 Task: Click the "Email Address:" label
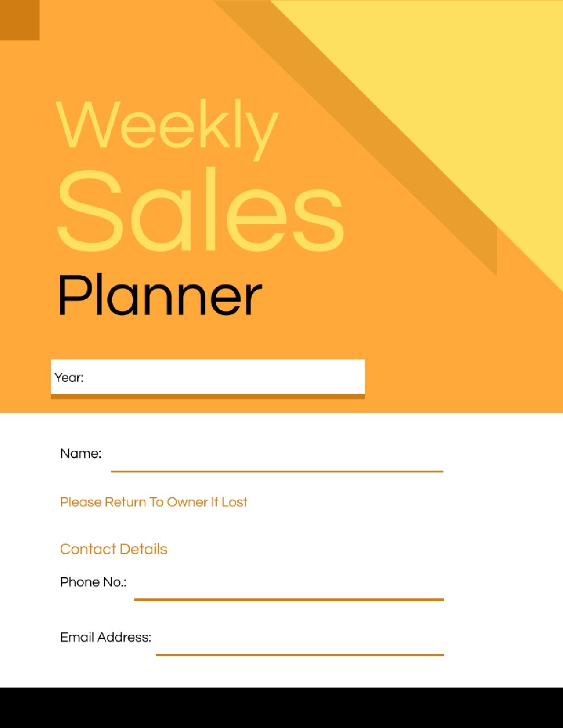pyautogui.click(x=106, y=637)
